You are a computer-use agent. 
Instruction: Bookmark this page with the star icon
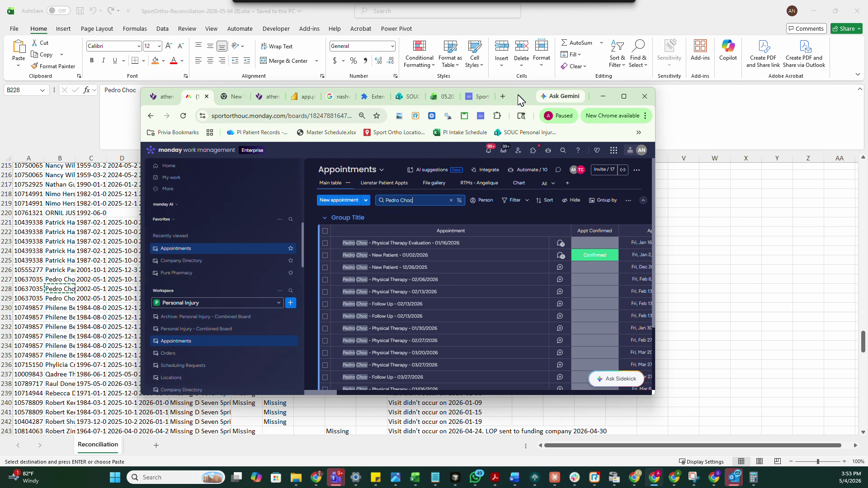[x=377, y=116]
